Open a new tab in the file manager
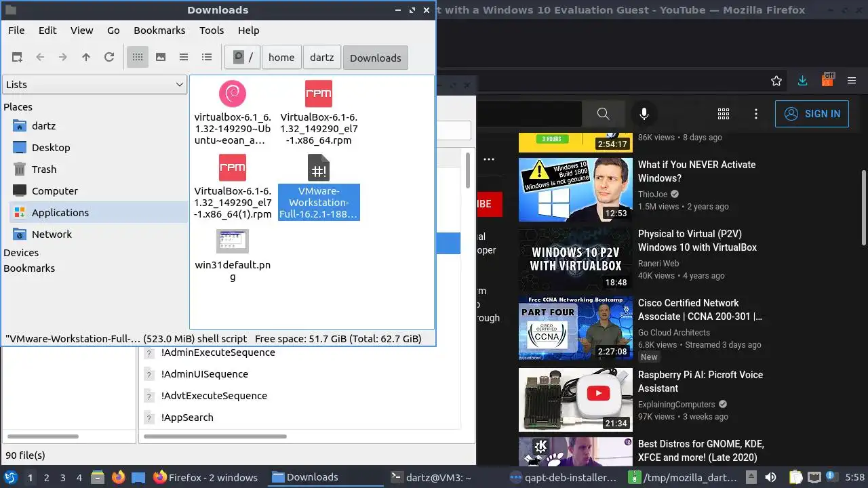Image resolution: width=868 pixels, height=488 pixels. click(x=17, y=58)
